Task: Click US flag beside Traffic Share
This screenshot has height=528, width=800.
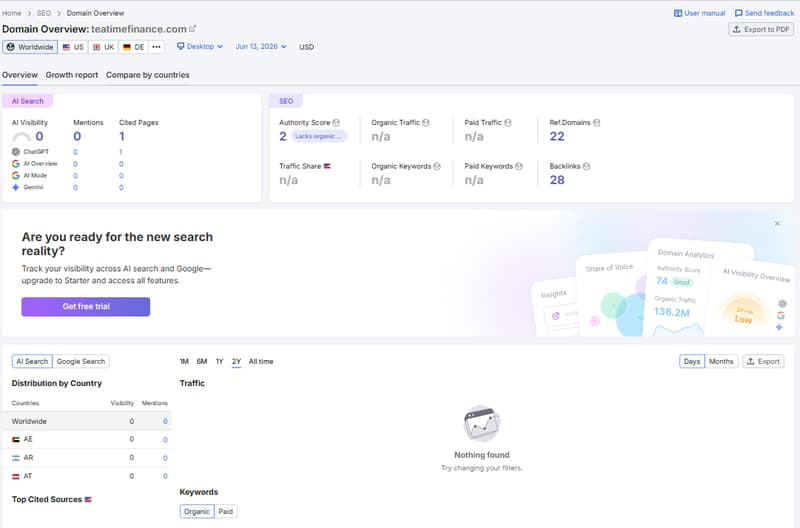Action: pos(327,166)
